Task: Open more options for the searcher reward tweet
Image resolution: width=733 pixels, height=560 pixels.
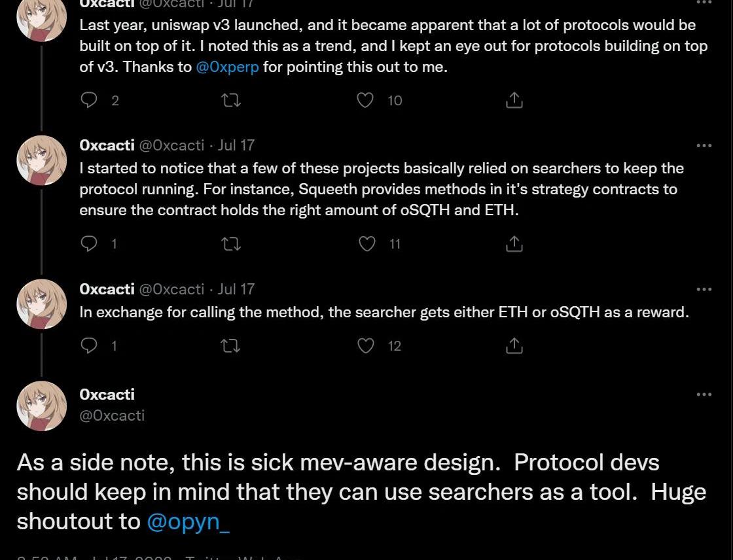Action: pyautogui.click(x=704, y=289)
